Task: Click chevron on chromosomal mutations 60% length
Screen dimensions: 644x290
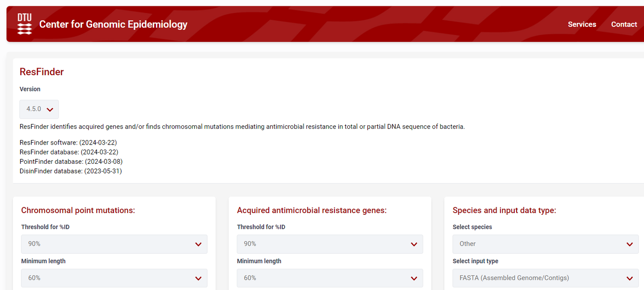Action: [x=199, y=278]
